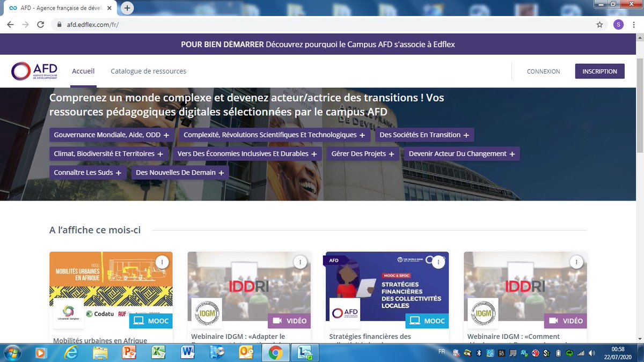The image size is (644, 362).
Task: Expand Des Sociétés En Transition category
Action: 425,135
